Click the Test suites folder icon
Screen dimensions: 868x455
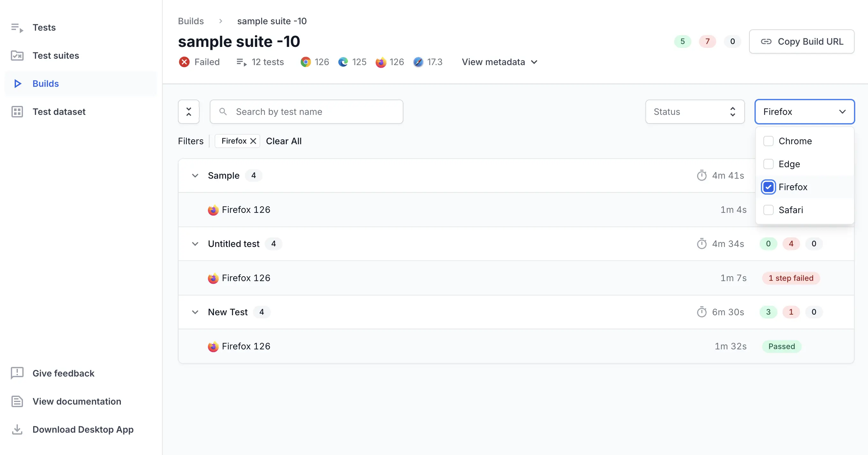(17, 55)
